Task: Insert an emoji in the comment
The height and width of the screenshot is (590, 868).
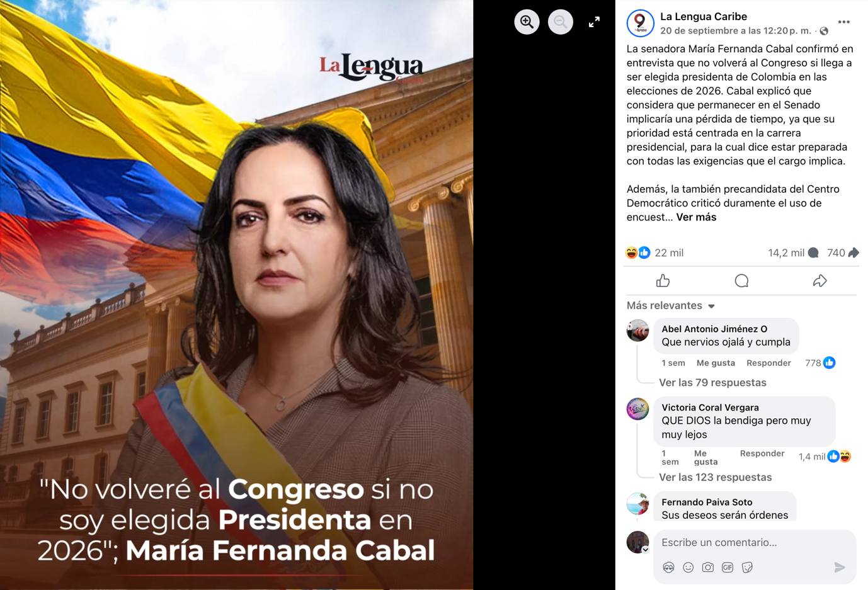Action: click(x=688, y=567)
